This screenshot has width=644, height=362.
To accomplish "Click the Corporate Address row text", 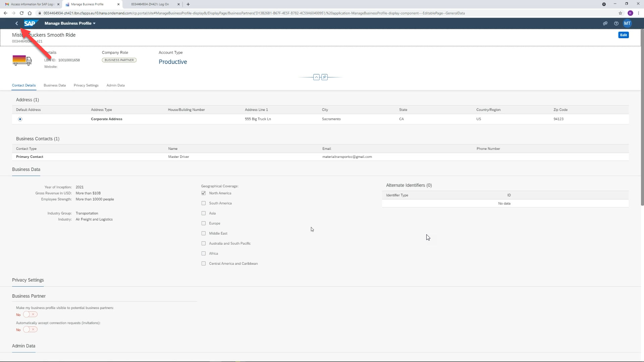I will tap(107, 119).
